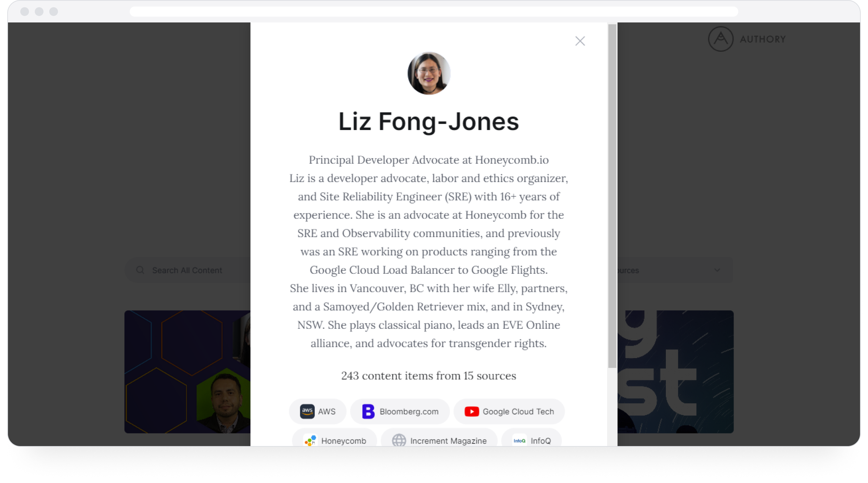Click the Search All Content field
Viewport: 868px width, 483px height.
tap(187, 270)
